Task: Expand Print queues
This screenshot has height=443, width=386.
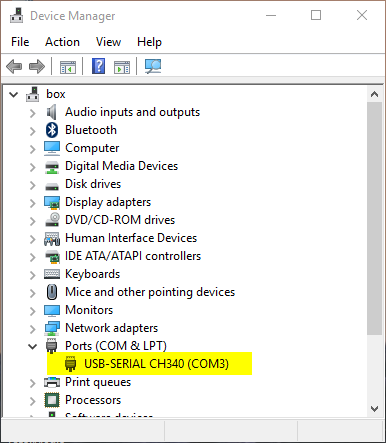Action: [33, 383]
